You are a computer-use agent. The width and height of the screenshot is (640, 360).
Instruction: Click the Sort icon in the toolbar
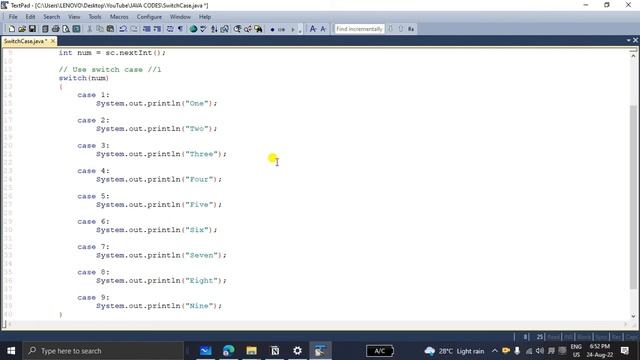(x=214, y=29)
